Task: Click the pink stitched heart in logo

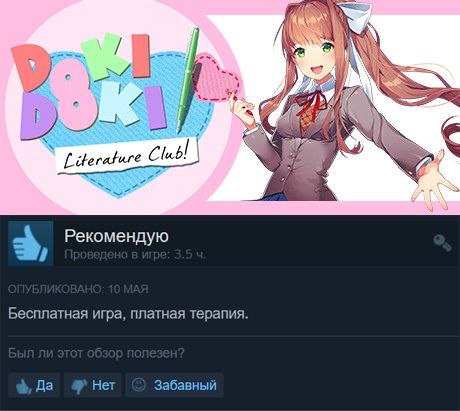Action: click(x=217, y=79)
